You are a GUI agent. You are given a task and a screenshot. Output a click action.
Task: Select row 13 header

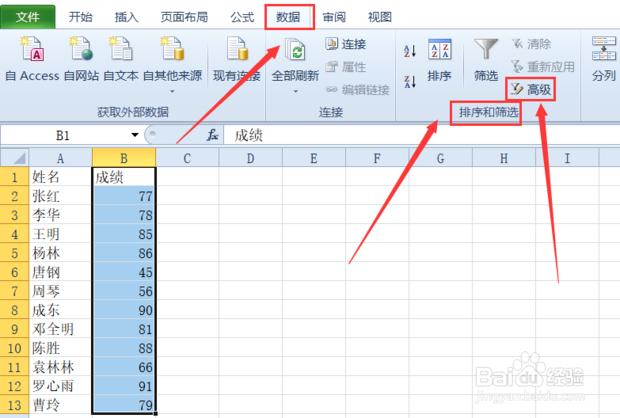(15, 405)
